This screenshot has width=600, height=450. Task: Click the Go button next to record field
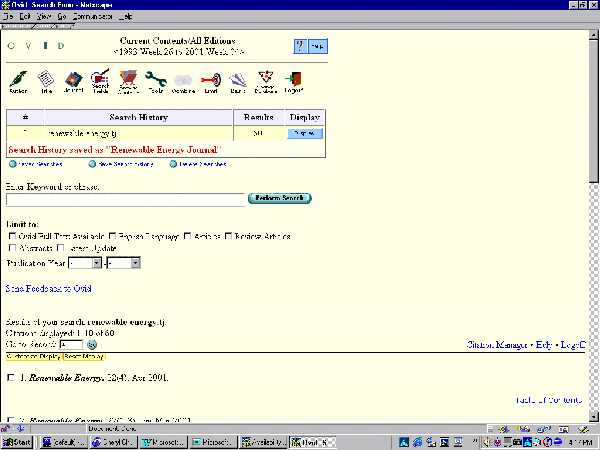(91, 345)
